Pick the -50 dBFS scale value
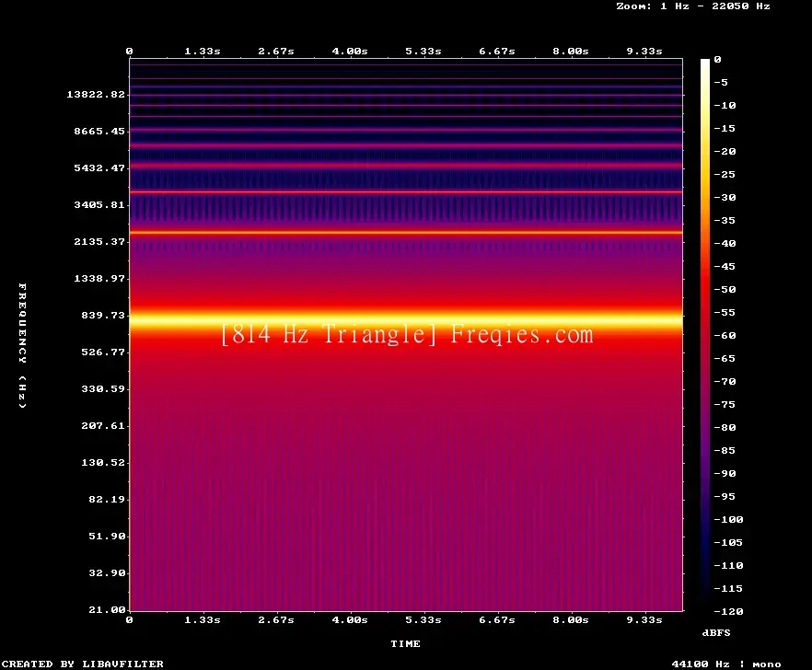Viewport: 812px width, 670px height. coord(725,289)
